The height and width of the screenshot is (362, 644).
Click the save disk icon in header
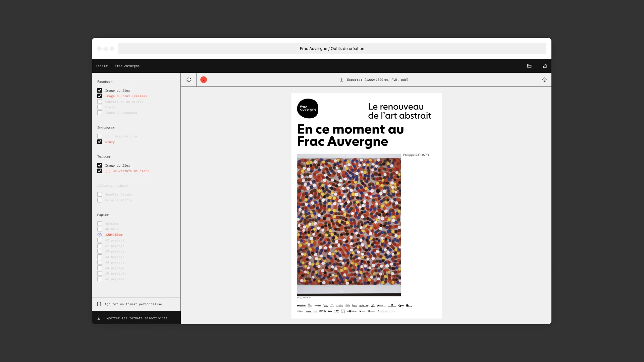pos(545,66)
